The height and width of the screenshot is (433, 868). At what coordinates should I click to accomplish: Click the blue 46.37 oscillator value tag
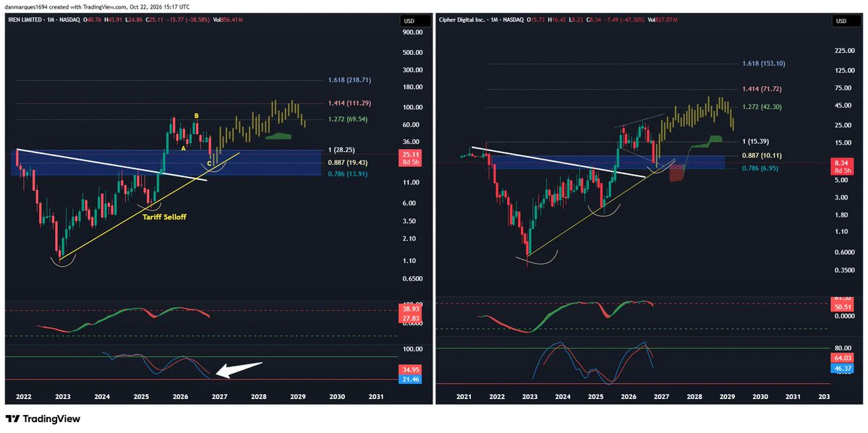[843, 367]
